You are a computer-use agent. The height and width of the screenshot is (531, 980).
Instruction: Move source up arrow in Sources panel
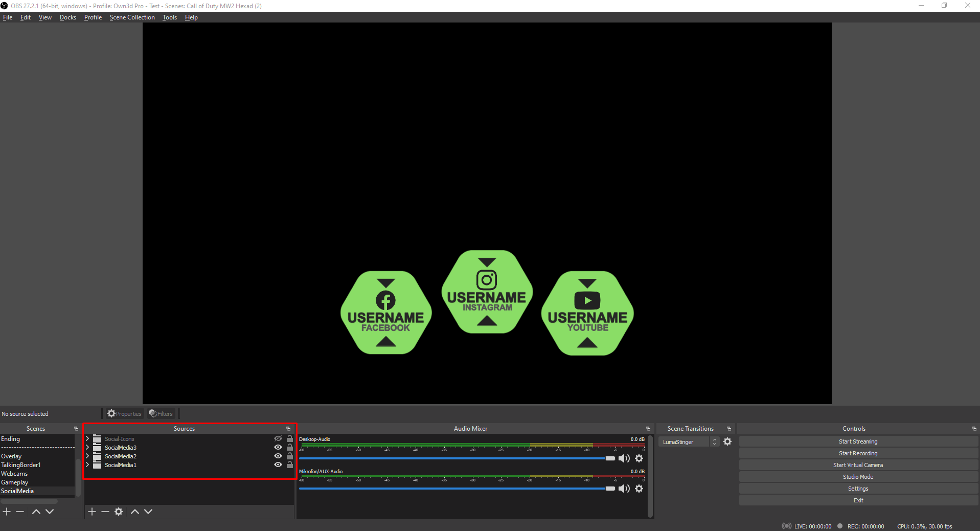[135, 512]
